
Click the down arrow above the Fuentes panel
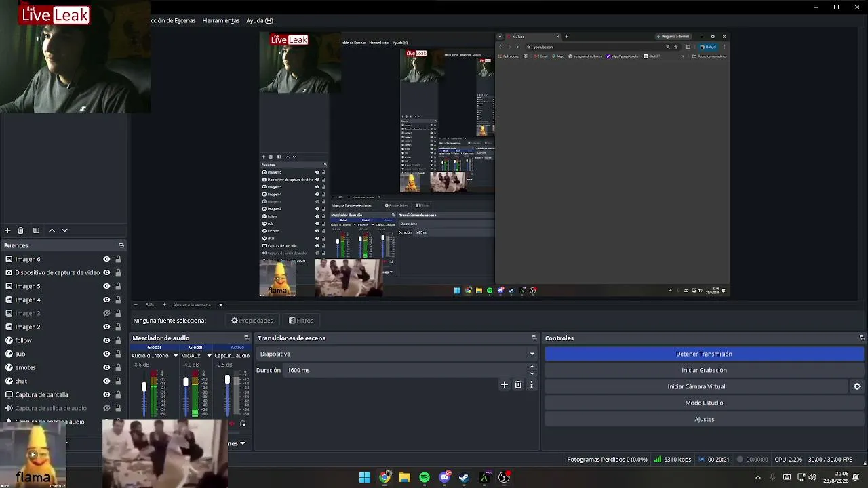[x=64, y=230]
